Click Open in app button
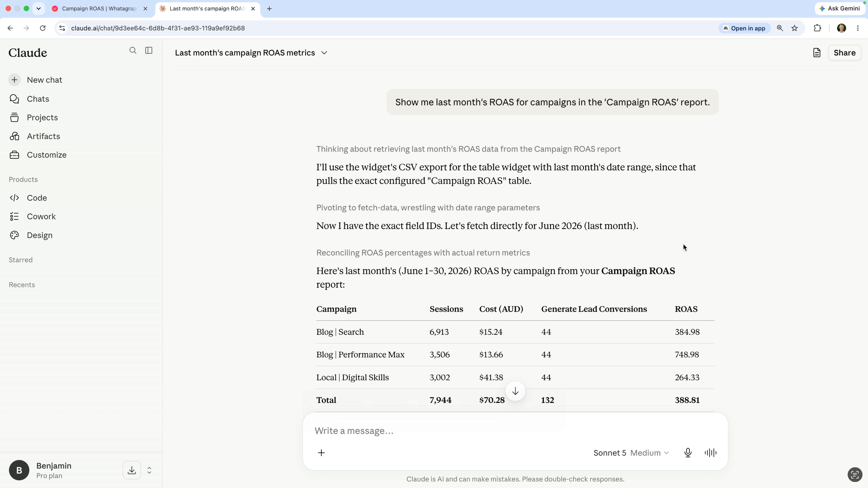The image size is (868, 488). click(744, 28)
